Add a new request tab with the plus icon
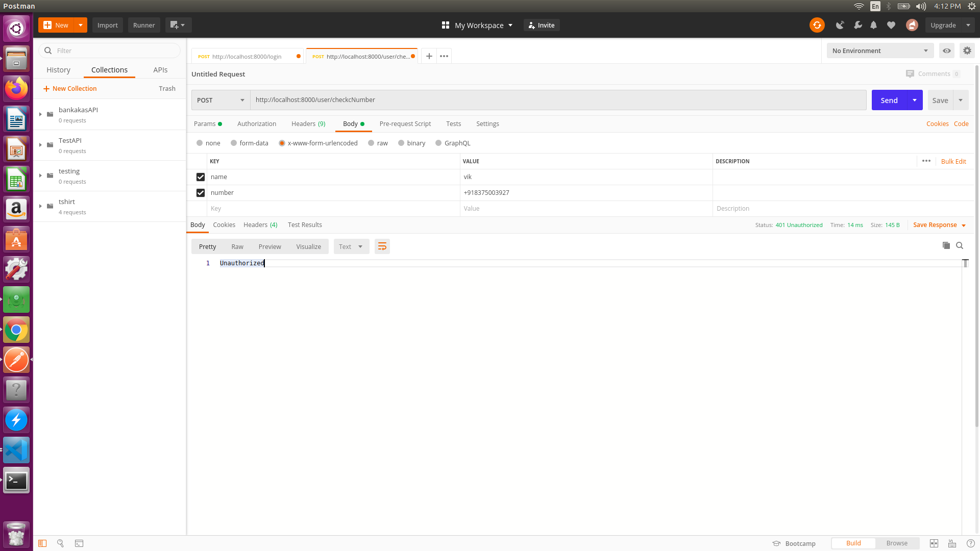The height and width of the screenshot is (551, 980). [x=429, y=56]
